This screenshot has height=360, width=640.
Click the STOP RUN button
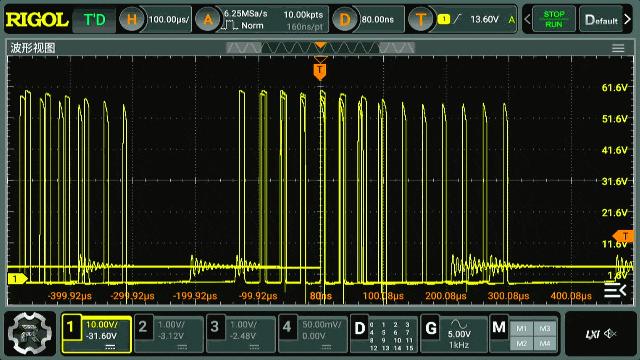[x=553, y=19]
